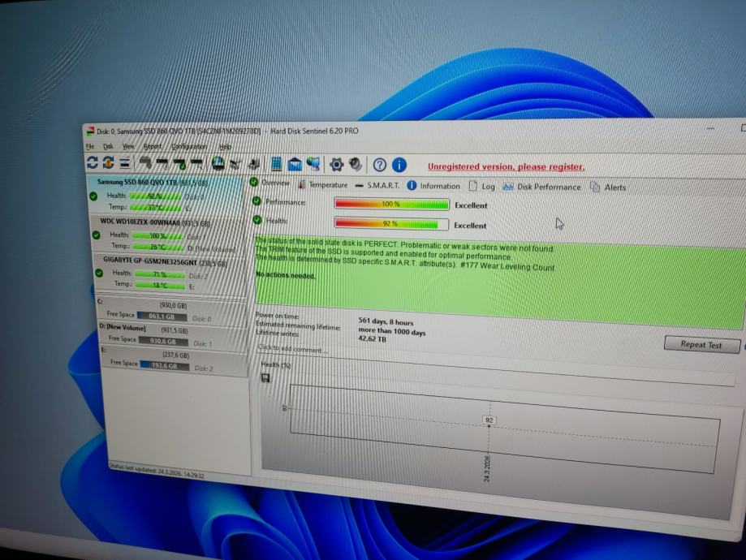The width and height of the screenshot is (746, 560).
Task: Open the Help menu
Action: coord(226,147)
